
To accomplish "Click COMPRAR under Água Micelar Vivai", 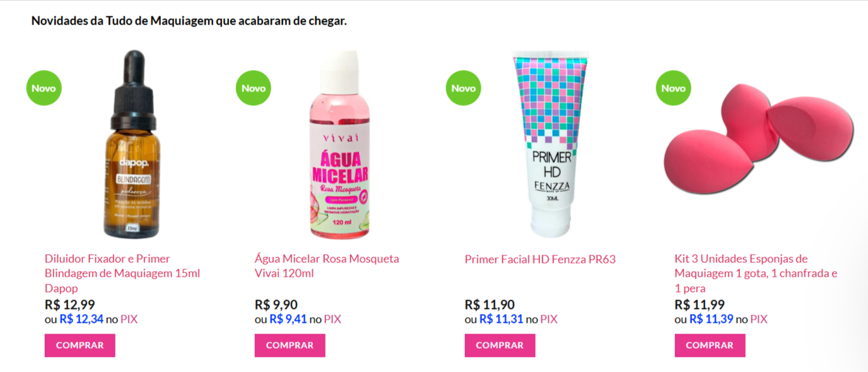I will pyautogui.click(x=290, y=346).
